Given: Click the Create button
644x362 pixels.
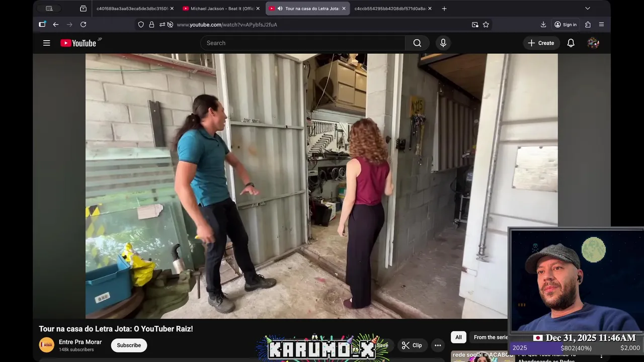Looking at the screenshot, I should point(541,43).
